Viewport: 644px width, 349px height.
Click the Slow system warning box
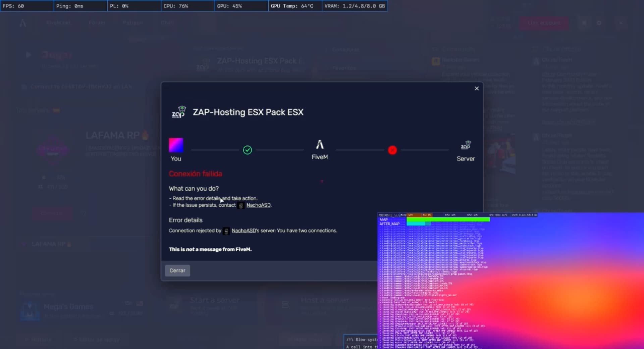pyautogui.click(x=361, y=342)
